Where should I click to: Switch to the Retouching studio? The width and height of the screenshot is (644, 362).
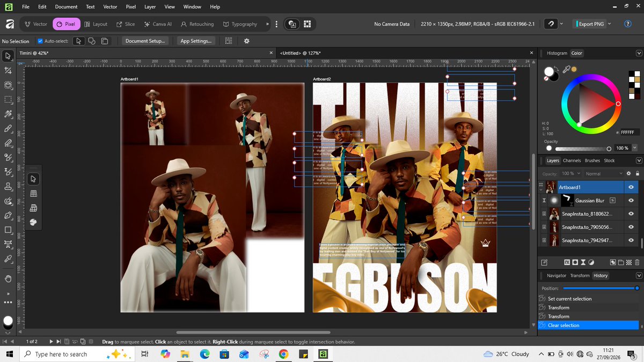[x=197, y=24]
